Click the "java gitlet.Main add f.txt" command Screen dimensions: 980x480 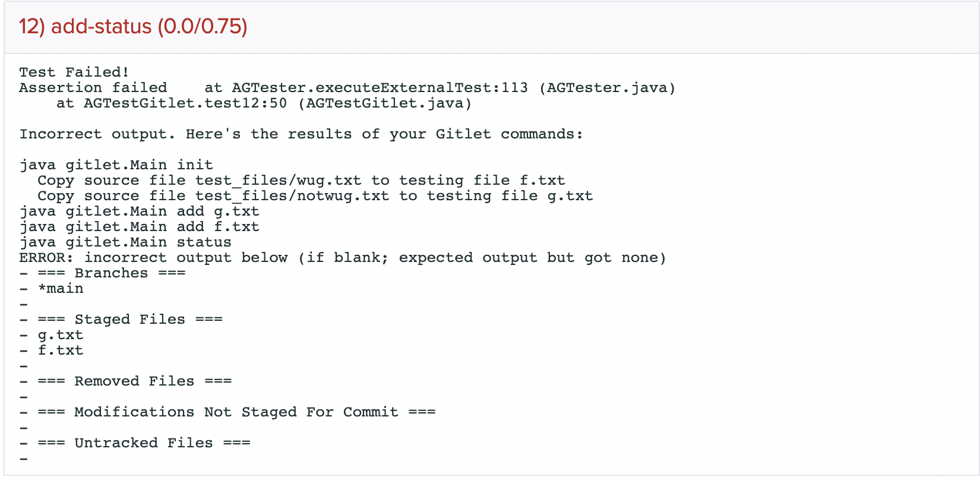coord(140,227)
